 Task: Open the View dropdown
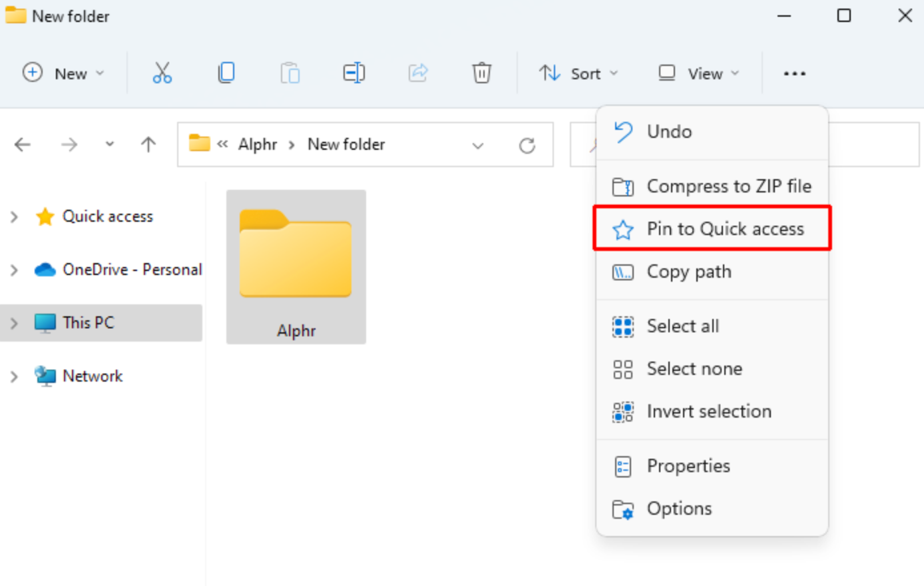point(699,73)
